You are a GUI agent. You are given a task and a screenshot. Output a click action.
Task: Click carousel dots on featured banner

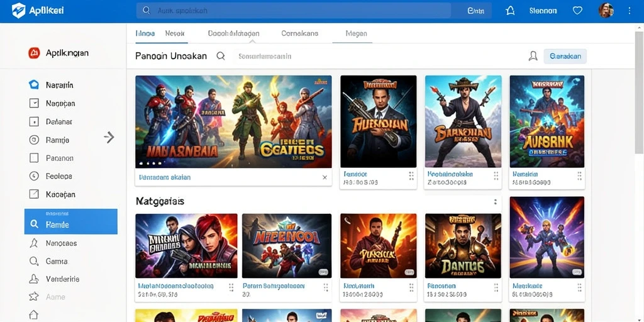(151, 163)
